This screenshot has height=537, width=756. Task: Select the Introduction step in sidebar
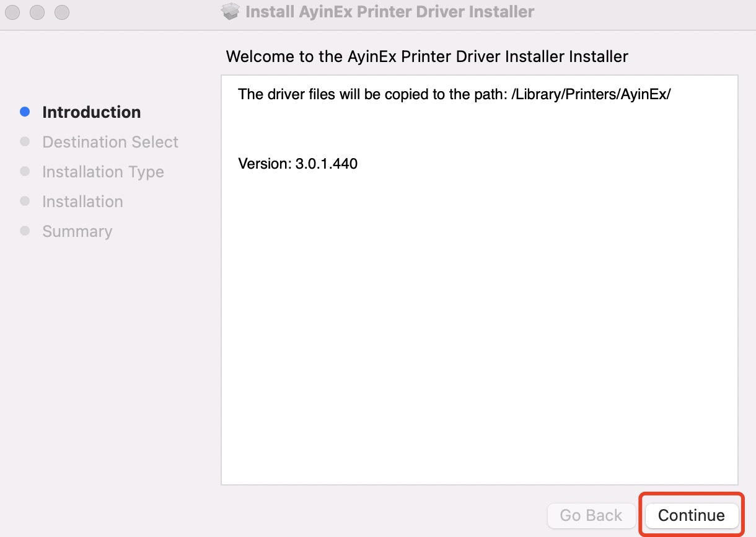(x=91, y=112)
